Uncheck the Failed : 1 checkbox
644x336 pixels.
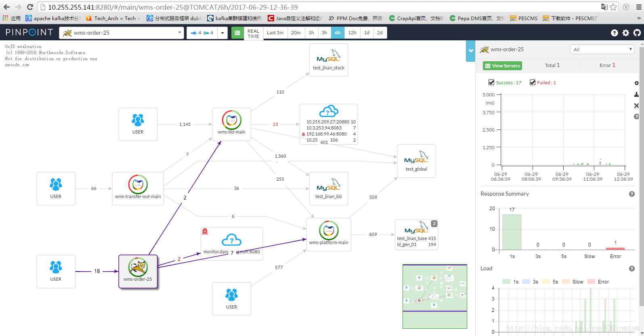(x=533, y=82)
